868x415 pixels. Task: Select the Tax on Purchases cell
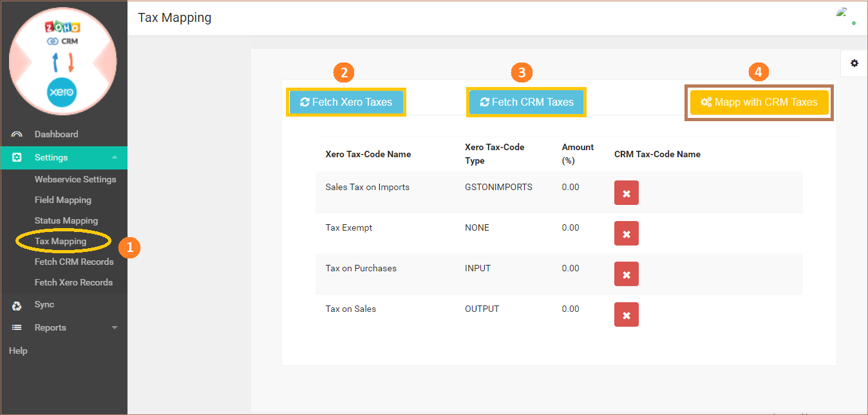tap(361, 268)
